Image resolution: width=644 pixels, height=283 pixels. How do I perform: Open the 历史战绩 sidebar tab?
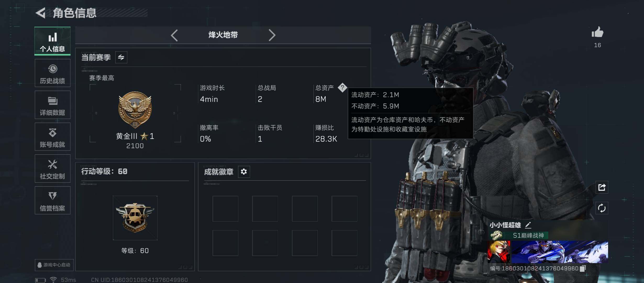point(52,73)
